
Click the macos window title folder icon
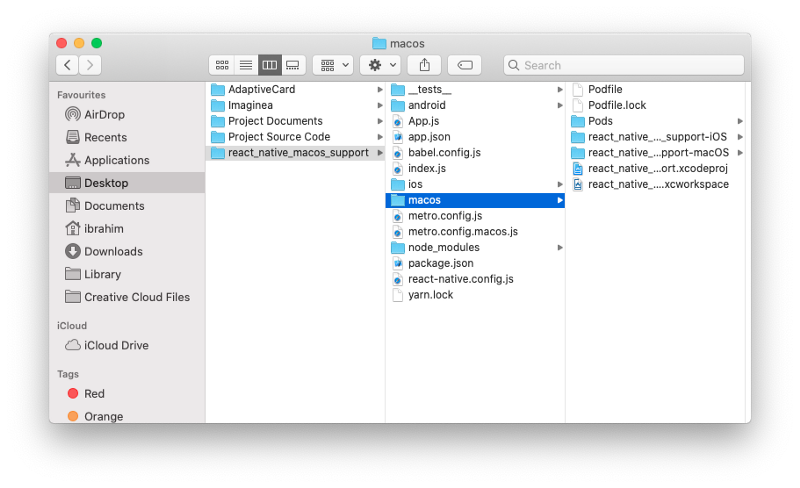[x=379, y=43]
